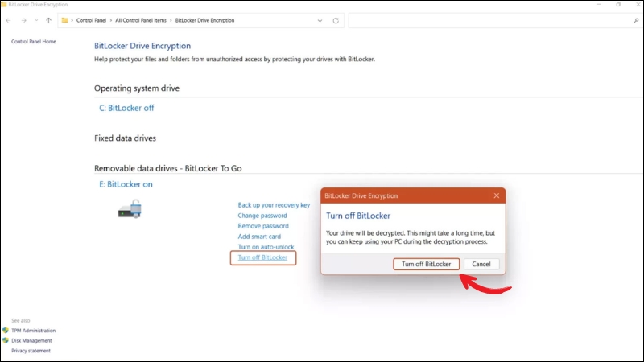Click Removable data drives - BitLocker To Go
The image size is (644, 362).
pyautogui.click(x=168, y=168)
